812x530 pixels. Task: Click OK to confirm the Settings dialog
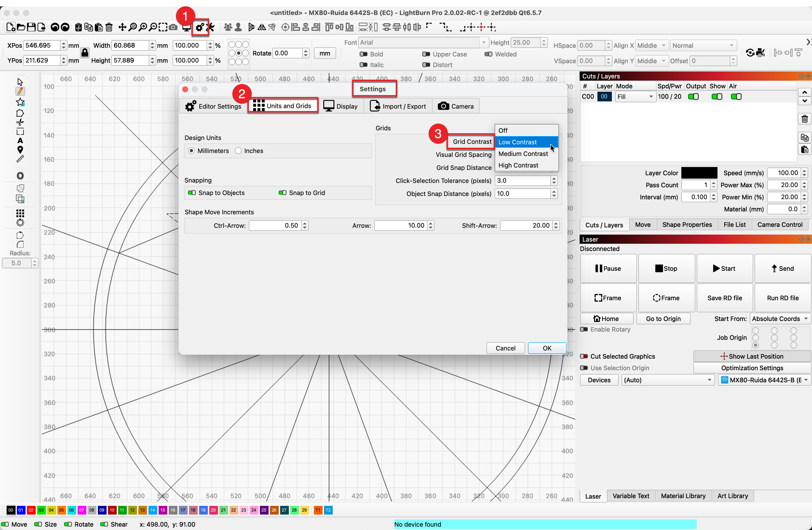[547, 348]
